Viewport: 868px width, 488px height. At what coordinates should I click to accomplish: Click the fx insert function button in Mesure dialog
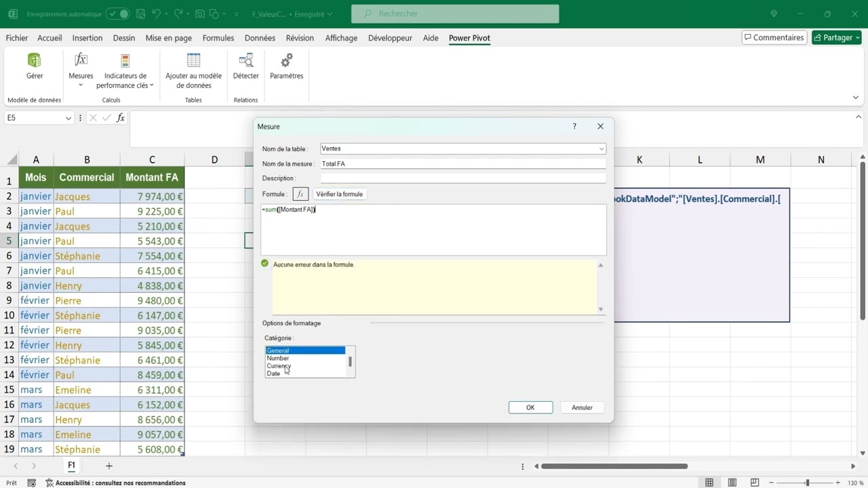coord(300,194)
